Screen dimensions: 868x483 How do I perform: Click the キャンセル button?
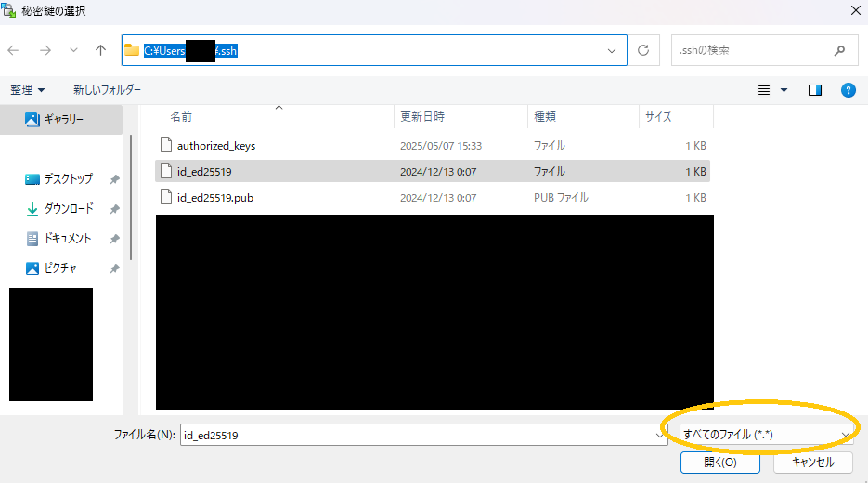812,462
